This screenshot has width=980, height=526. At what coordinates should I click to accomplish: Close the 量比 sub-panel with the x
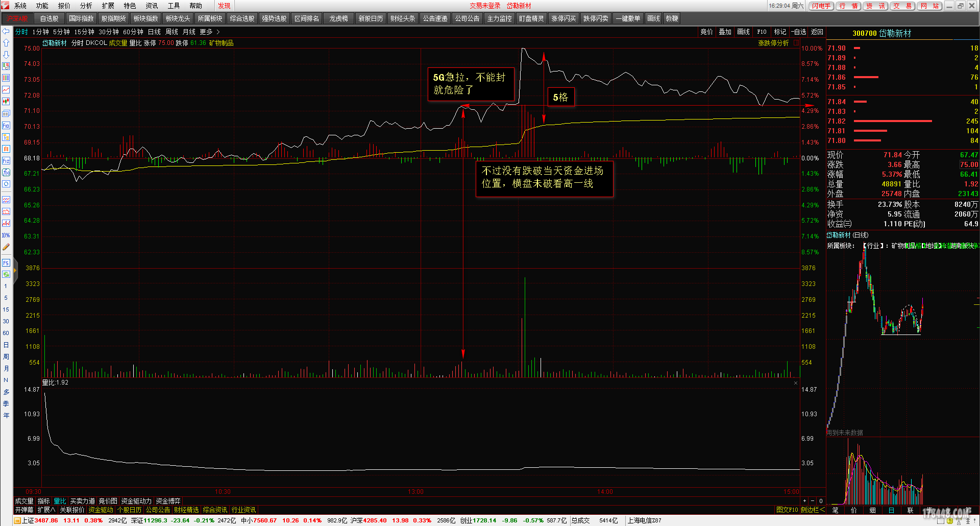point(795,383)
